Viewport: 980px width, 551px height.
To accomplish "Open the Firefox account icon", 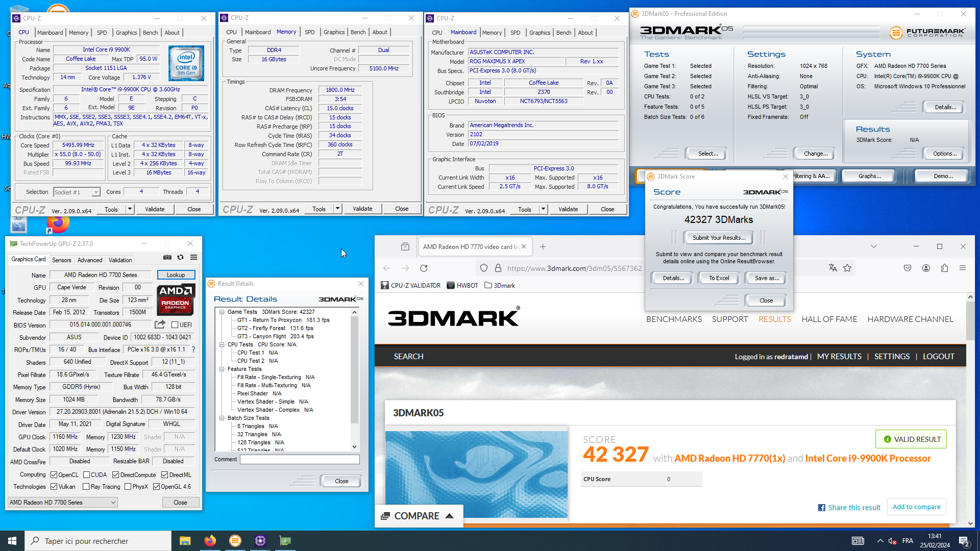I will click(x=926, y=268).
